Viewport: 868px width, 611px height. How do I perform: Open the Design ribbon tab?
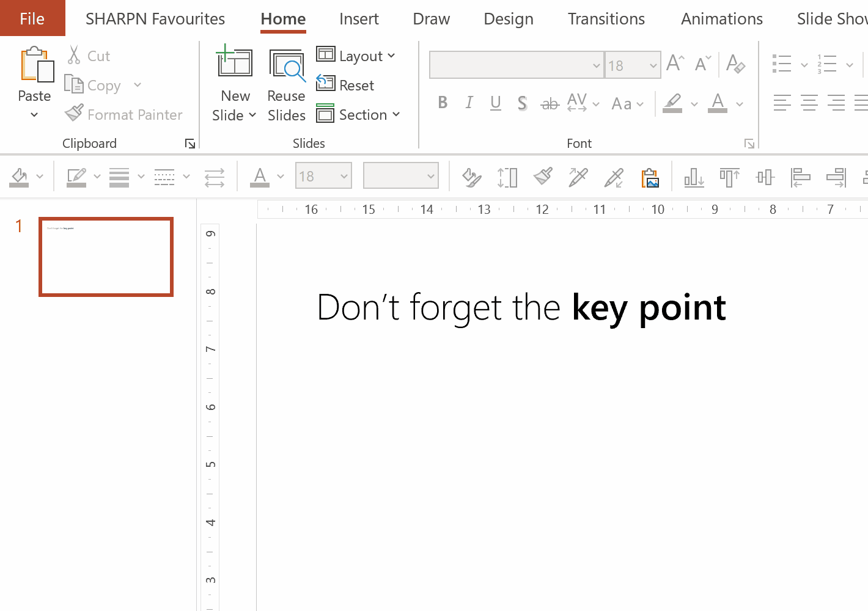point(508,18)
